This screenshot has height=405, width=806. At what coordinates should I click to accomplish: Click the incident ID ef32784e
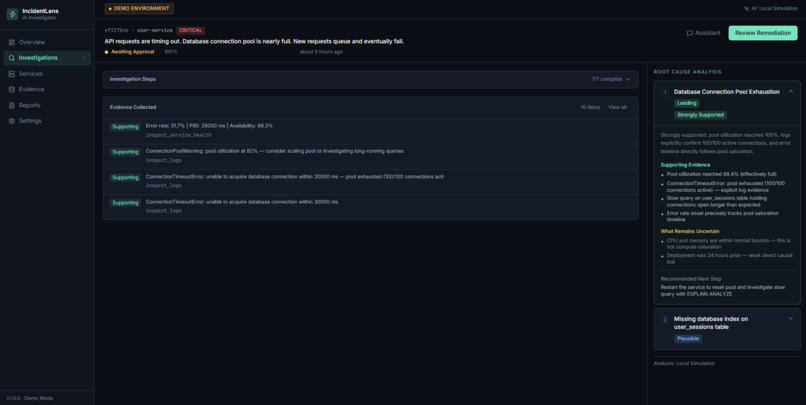[x=117, y=30]
